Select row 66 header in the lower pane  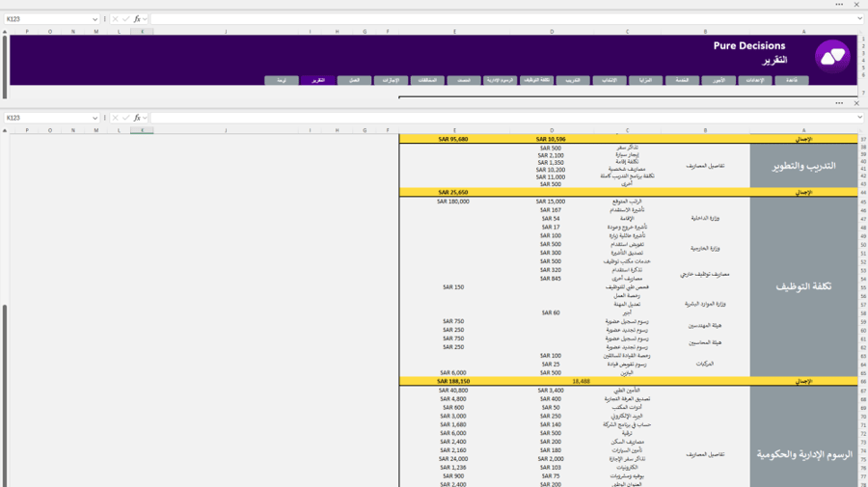863,381
